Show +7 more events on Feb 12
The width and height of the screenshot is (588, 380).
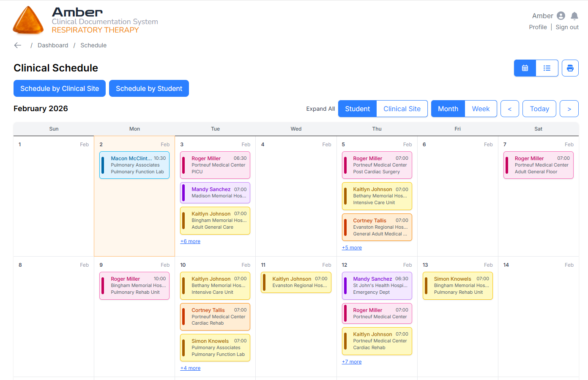[352, 362]
